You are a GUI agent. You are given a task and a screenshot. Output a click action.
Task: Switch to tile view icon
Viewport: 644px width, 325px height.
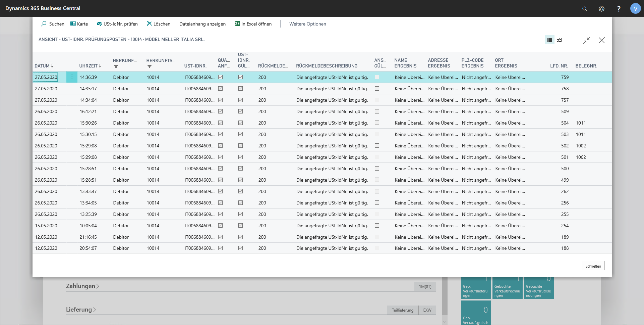(x=559, y=40)
